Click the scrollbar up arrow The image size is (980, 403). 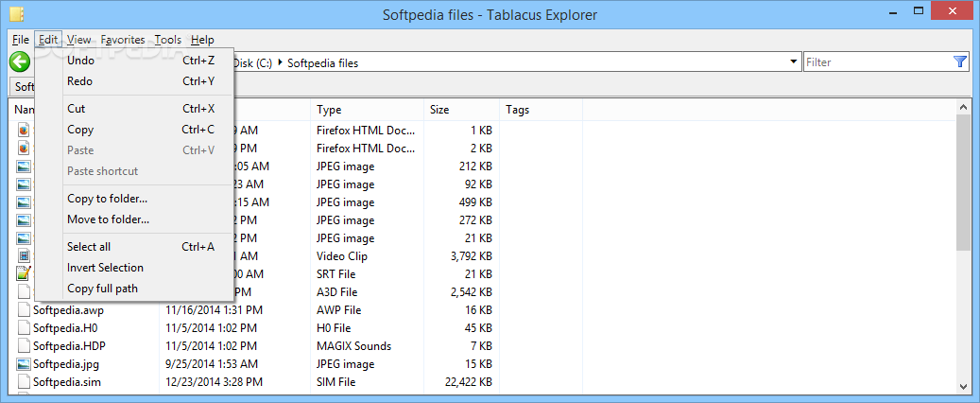click(963, 108)
